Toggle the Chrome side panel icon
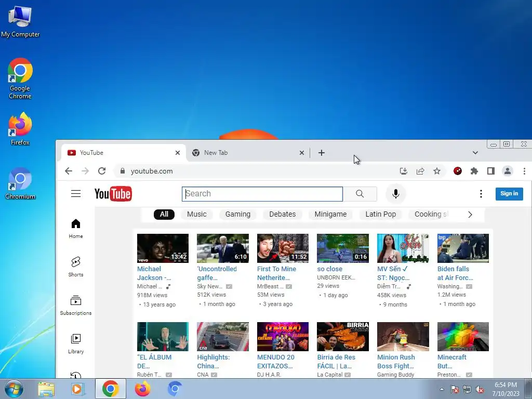532x399 pixels. coord(491,171)
